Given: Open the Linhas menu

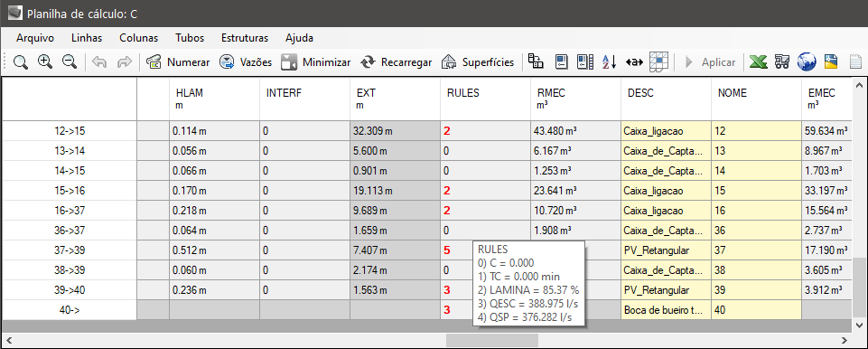Looking at the screenshot, I should 87,38.
